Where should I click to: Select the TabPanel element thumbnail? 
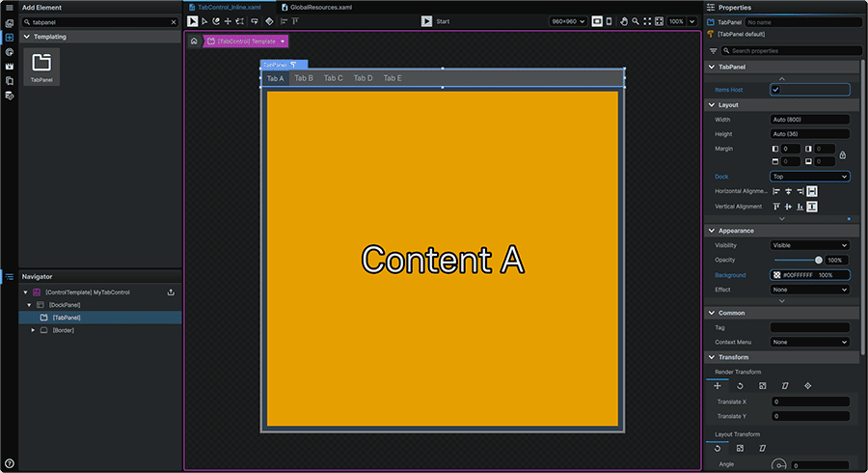coord(41,67)
